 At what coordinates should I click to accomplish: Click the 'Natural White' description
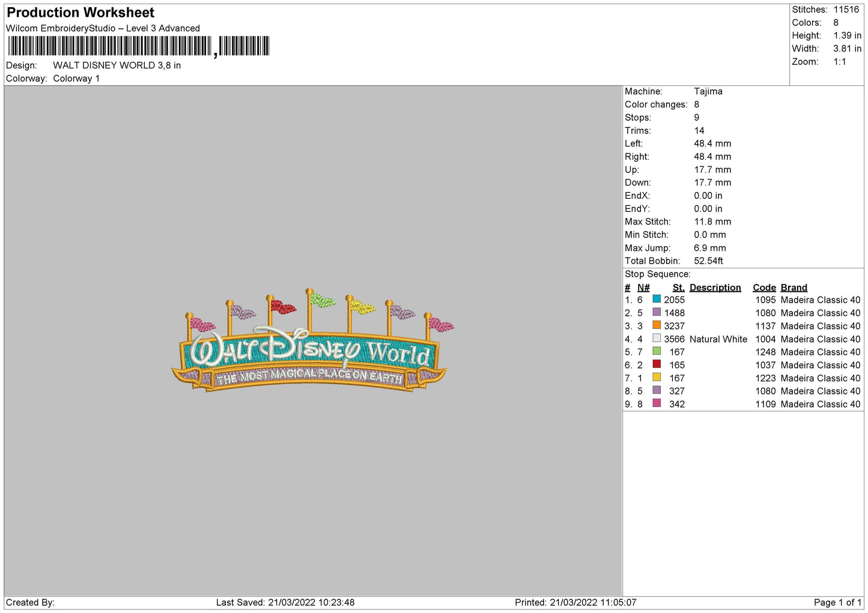[718, 339]
